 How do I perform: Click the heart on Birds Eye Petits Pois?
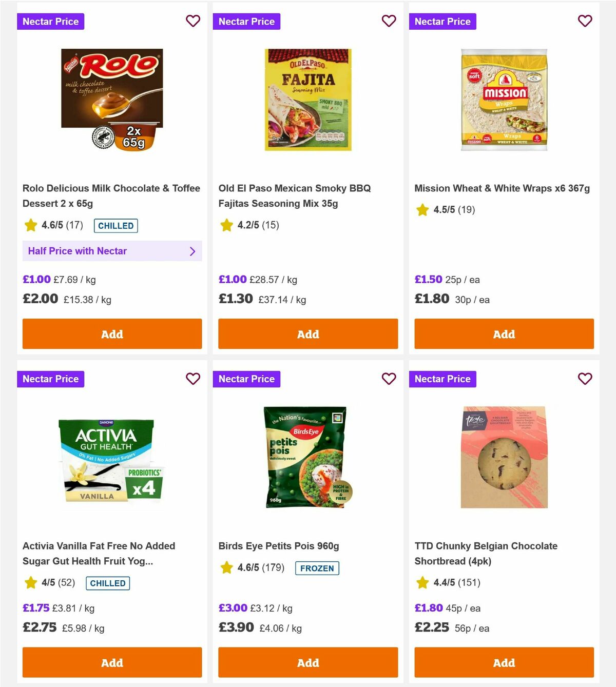pos(389,379)
